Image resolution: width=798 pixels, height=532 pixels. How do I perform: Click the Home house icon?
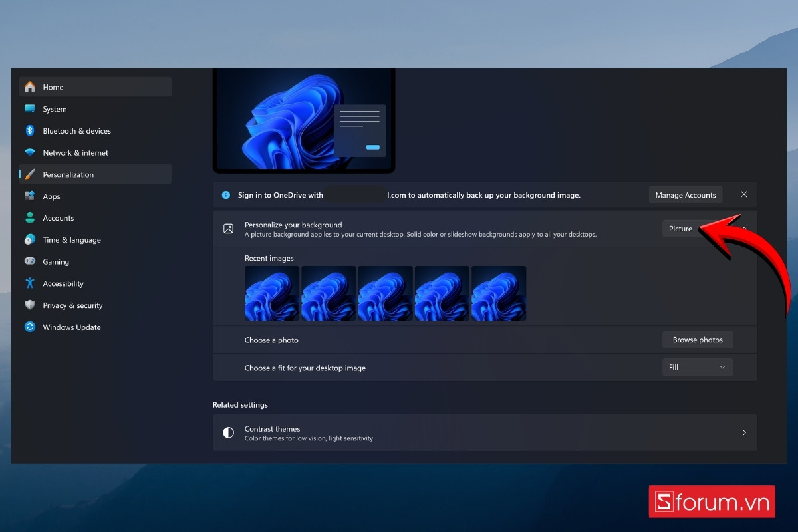click(29, 87)
